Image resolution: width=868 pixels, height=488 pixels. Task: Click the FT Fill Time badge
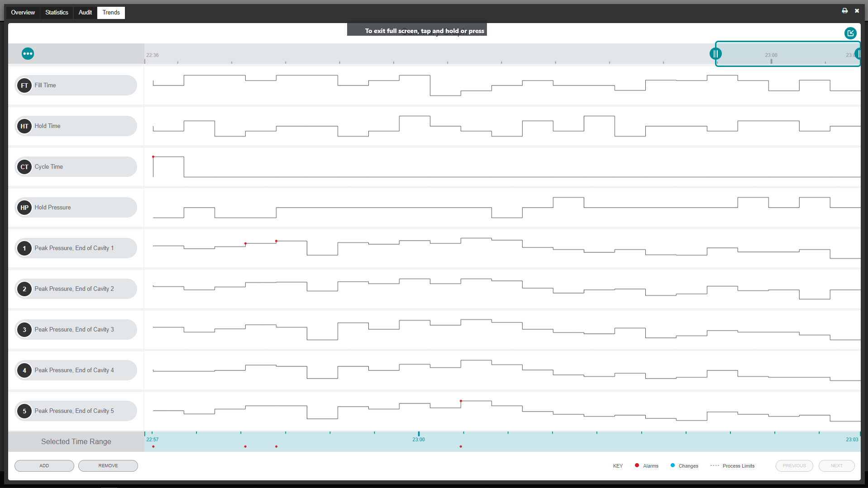click(24, 85)
